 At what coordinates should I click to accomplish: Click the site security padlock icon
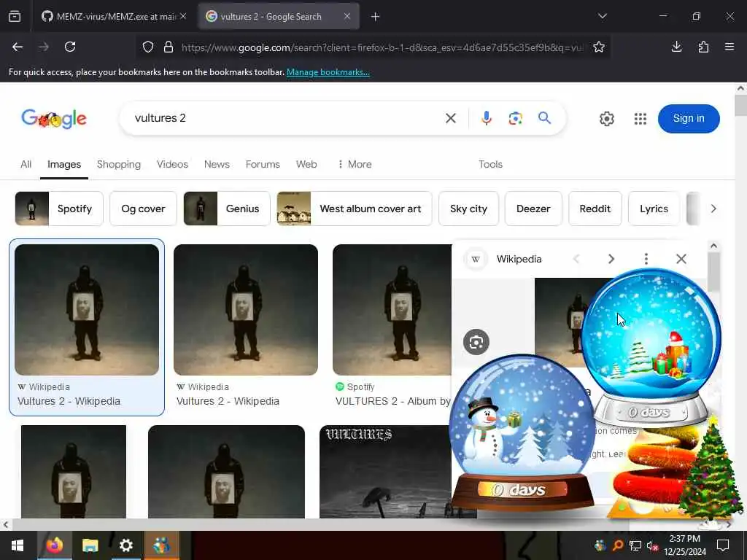(169, 47)
